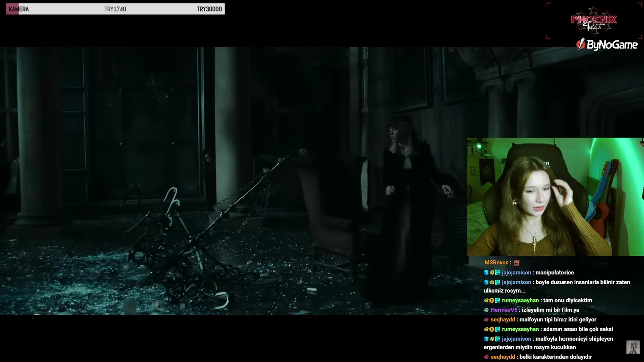Click seqhaydd on the 'malfoyun tipi' message
The height and width of the screenshot is (362, 644).
(x=503, y=320)
